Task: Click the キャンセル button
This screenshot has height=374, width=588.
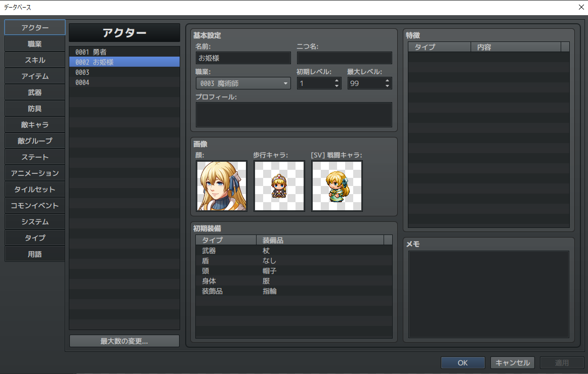Action: point(512,362)
